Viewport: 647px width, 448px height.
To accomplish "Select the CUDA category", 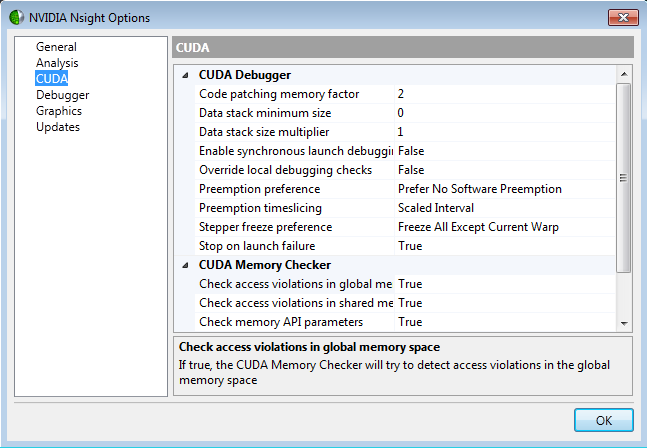I will (51, 79).
